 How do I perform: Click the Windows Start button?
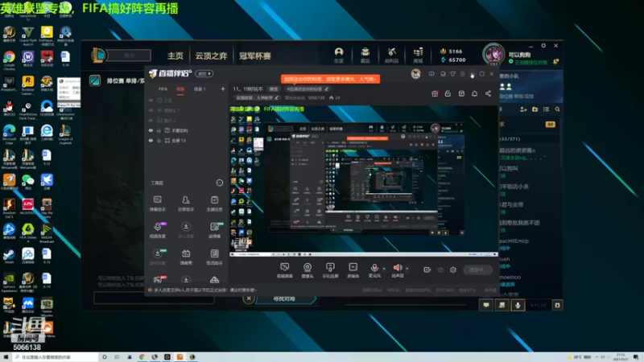(6, 357)
